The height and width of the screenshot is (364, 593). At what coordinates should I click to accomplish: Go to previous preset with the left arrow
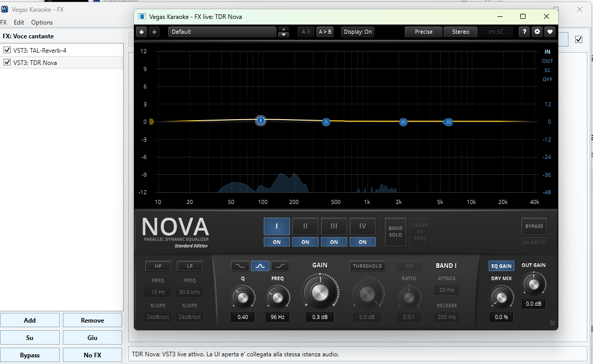pyautogui.click(x=142, y=32)
